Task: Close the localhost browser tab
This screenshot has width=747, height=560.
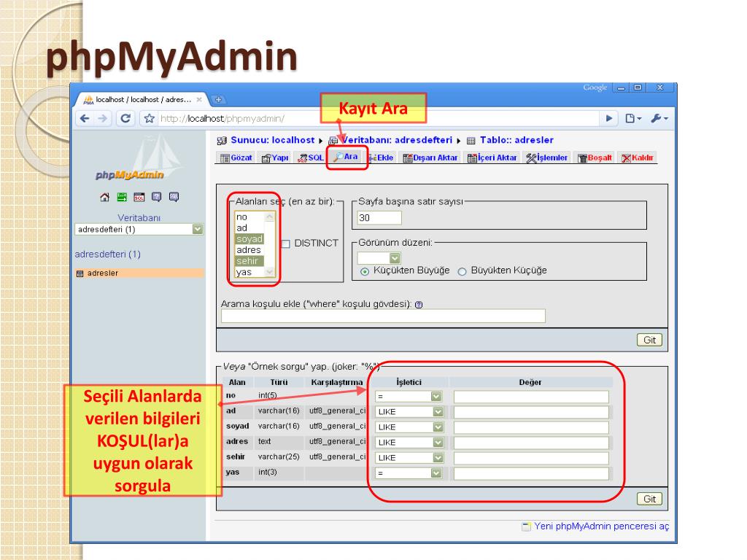Action: coord(199,99)
